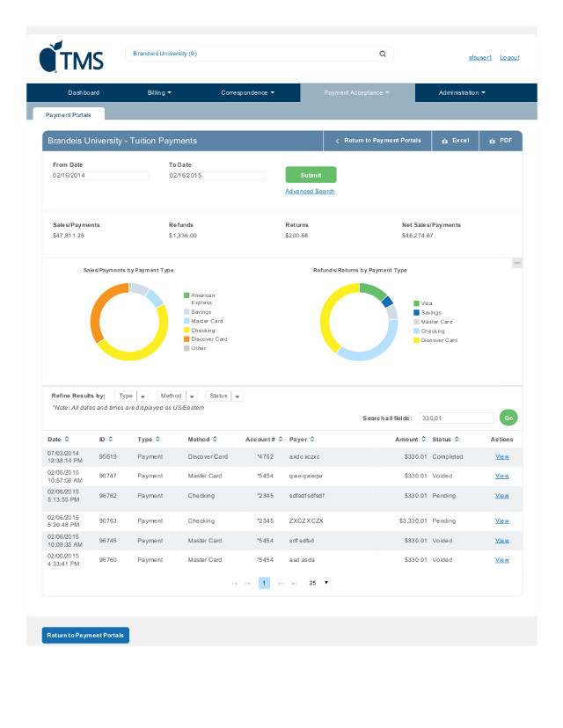
Task: Click header Return to Payment Portals button
Action: point(377,141)
